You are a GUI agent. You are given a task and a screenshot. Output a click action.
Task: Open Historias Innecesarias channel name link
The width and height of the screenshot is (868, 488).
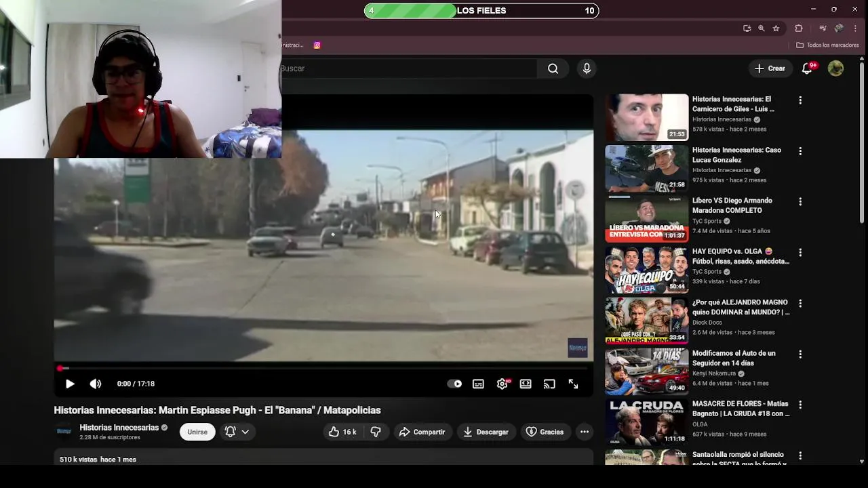pos(119,428)
